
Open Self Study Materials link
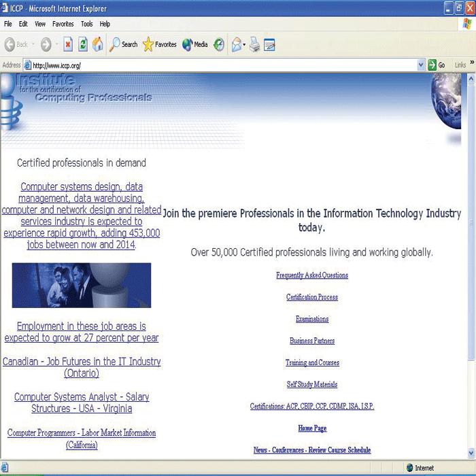coord(312,384)
